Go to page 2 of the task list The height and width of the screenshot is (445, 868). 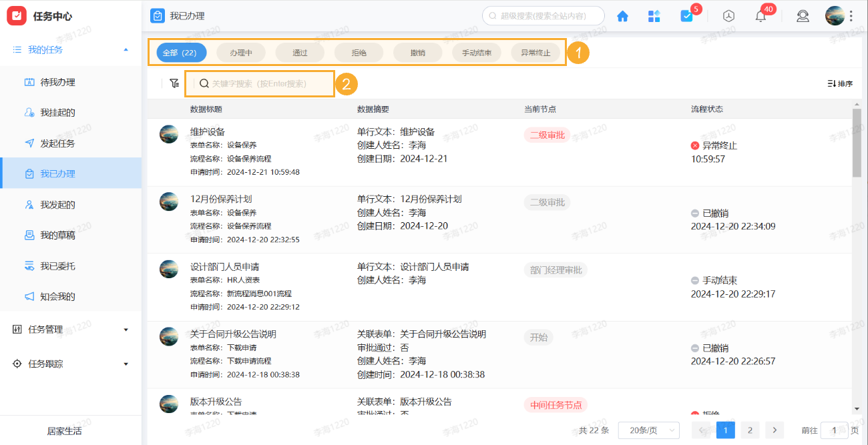(x=750, y=430)
